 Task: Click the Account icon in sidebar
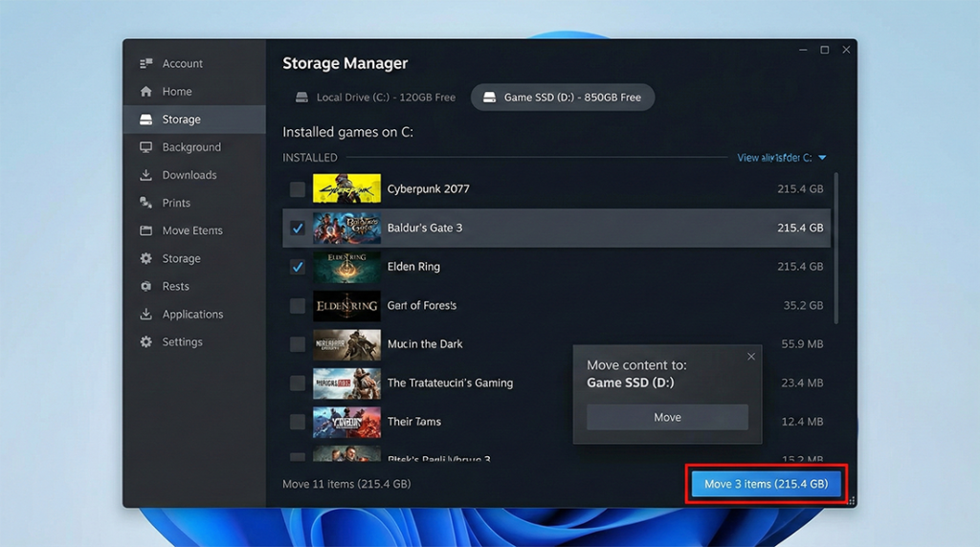coord(146,64)
